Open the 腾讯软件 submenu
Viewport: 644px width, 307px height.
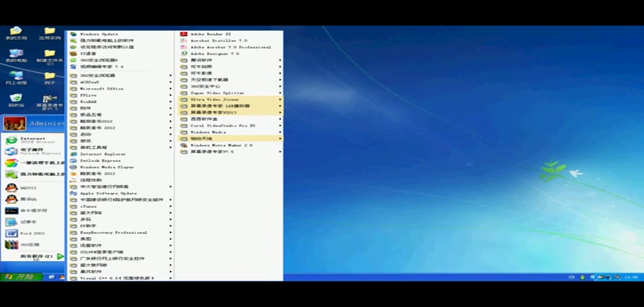[230, 61]
